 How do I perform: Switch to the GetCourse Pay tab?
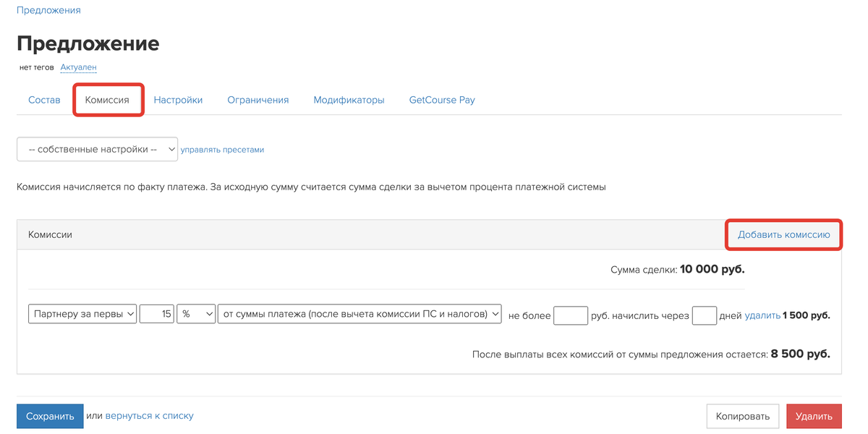point(442,100)
